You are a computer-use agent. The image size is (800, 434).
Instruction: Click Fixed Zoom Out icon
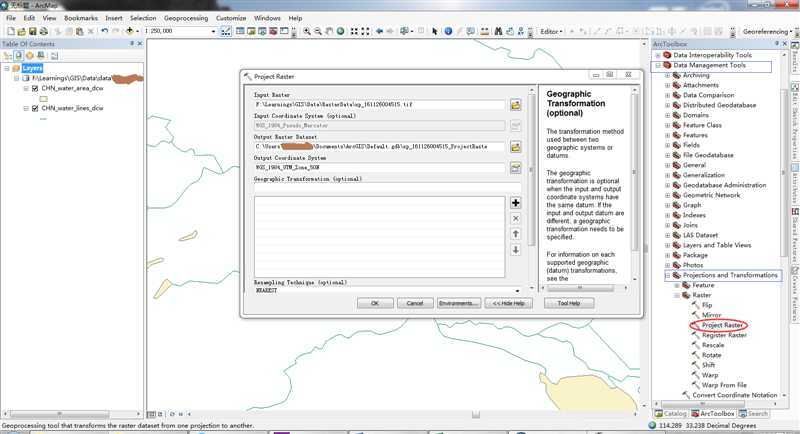[x=365, y=31]
